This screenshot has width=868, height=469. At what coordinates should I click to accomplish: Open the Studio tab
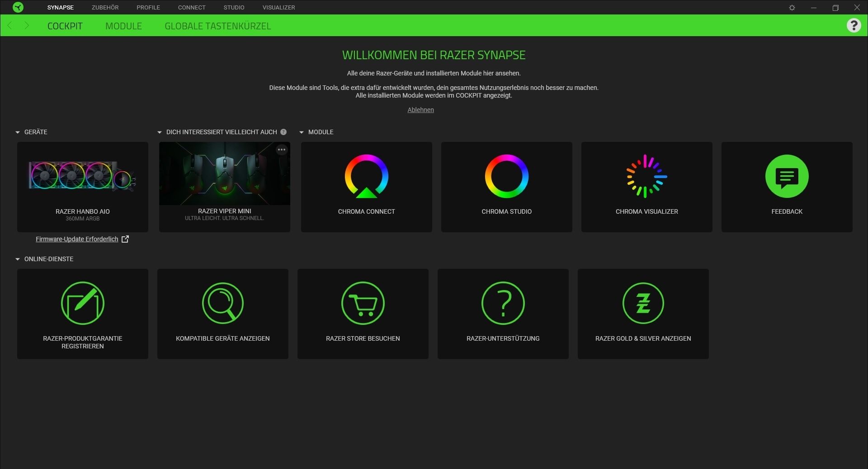[x=234, y=7]
